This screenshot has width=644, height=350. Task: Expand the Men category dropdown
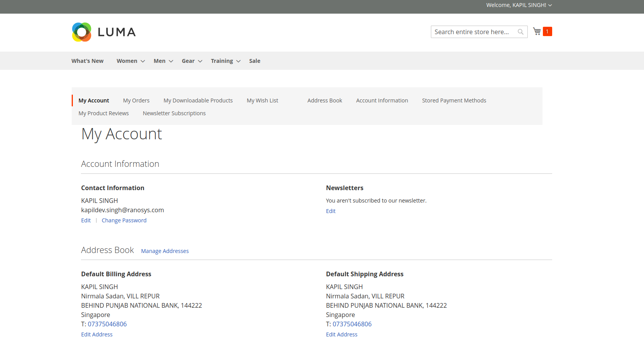162,61
